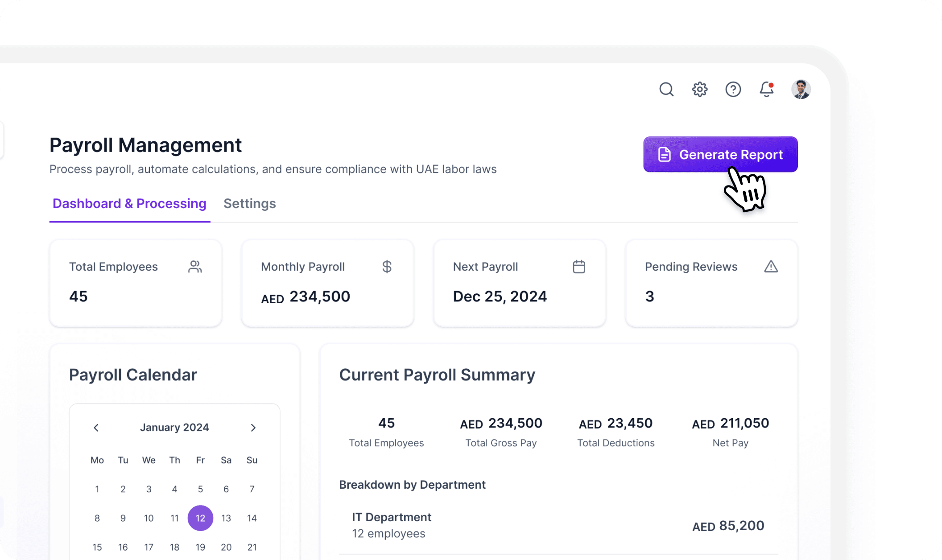Image resolution: width=942 pixels, height=560 pixels.
Task: Click the Generate Report button
Action: [x=720, y=154]
